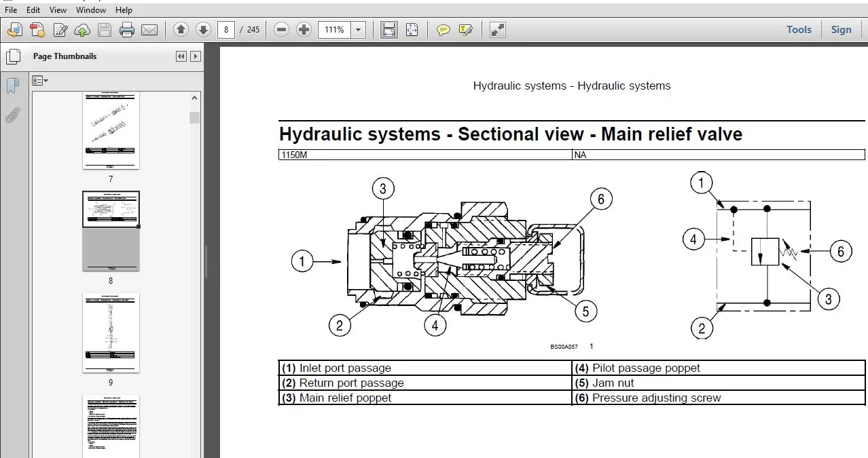Open the File menu
Screen dimensions: 868x458
pos(11,10)
